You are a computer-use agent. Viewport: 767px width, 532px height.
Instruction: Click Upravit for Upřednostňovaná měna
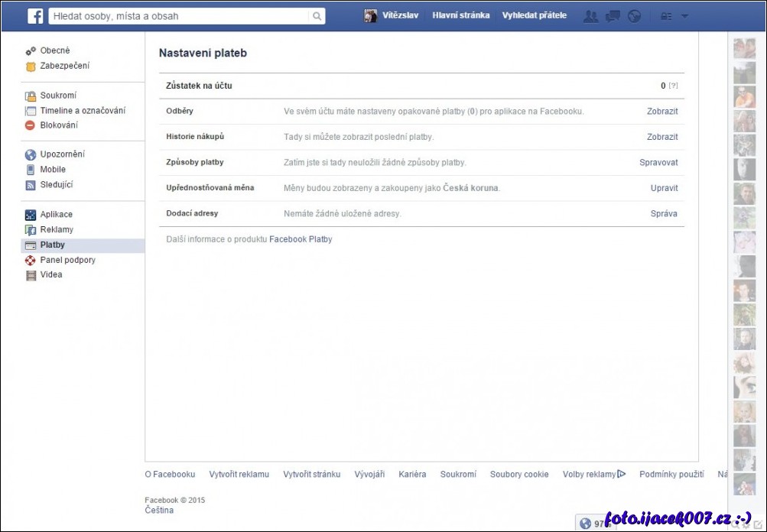pos(664,188)
